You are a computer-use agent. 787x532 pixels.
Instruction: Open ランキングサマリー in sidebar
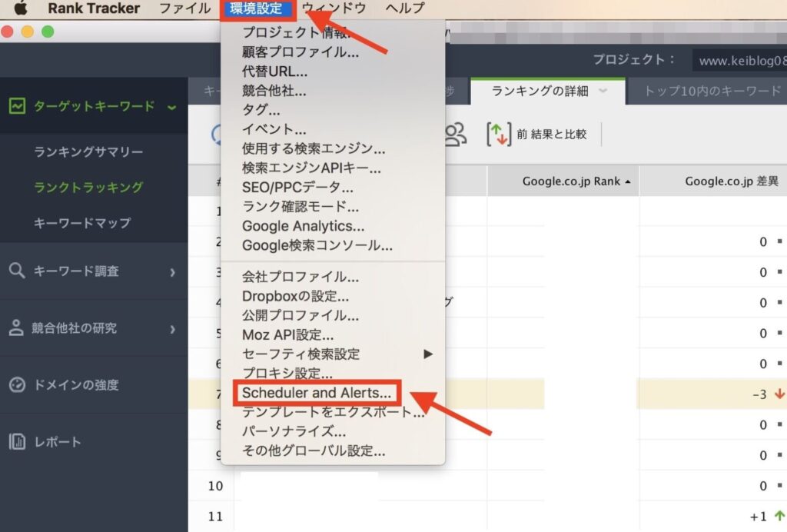click(88, 151)
